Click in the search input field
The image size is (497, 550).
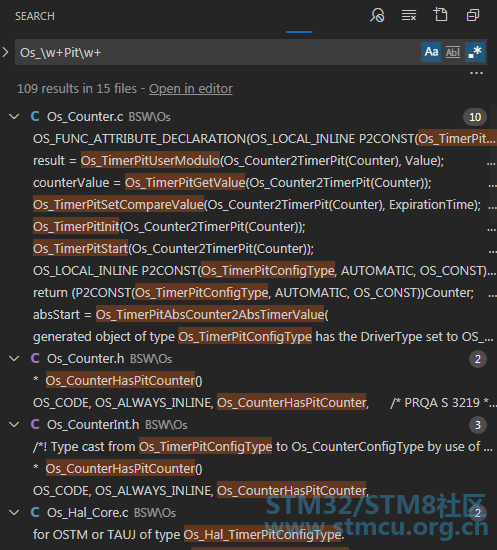pyautogui.click(x=217, y=52)
